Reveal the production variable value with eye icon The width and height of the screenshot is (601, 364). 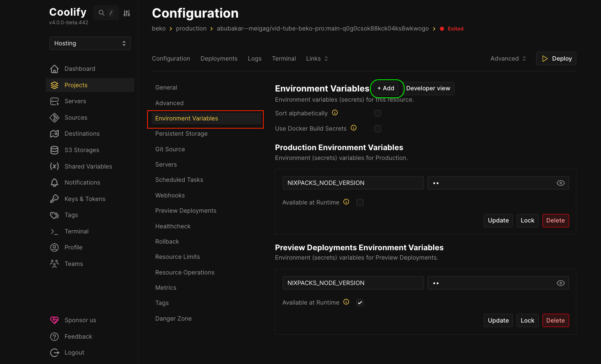point(560,183)
